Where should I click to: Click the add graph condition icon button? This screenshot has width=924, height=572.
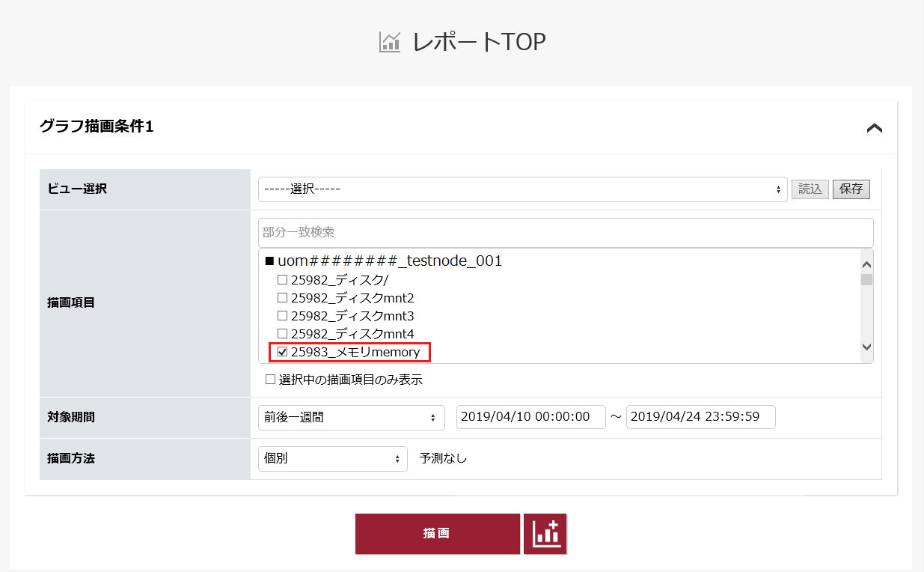545,534
